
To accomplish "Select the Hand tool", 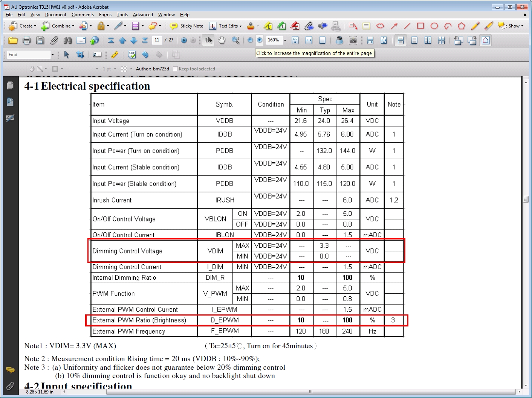I will pyautogui.click(x=222, y=40).
